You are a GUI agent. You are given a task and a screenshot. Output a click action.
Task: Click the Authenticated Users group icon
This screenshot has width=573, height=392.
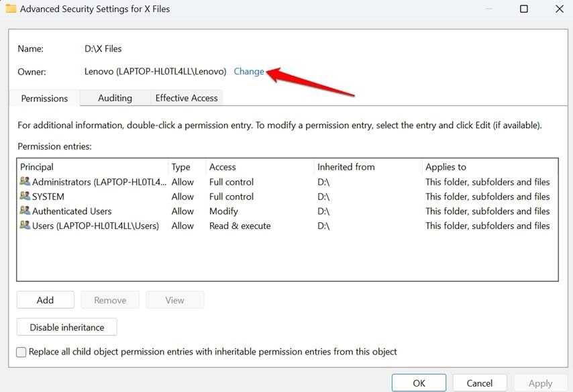tap(25, 211)
